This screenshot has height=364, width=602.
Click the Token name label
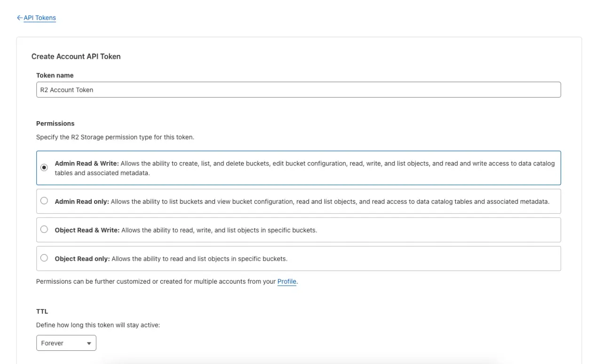click(55, 75)
